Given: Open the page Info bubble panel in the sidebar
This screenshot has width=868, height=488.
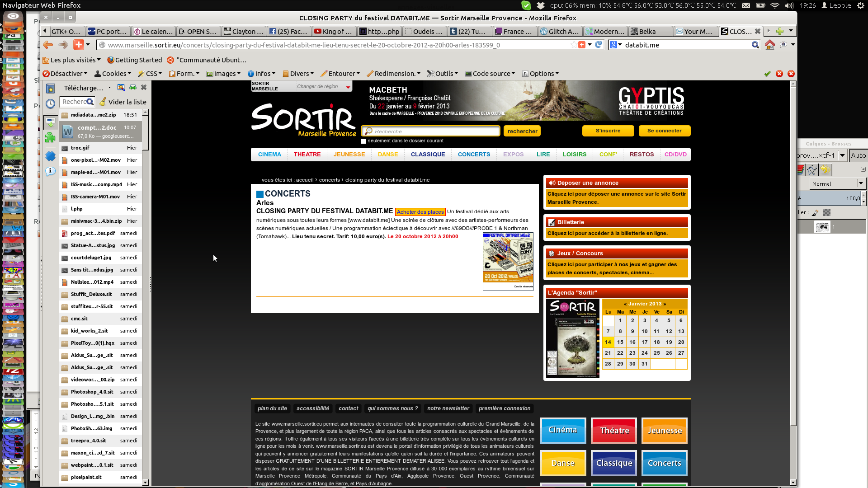Looking at the screenshot, I should [x=50, y=171].
